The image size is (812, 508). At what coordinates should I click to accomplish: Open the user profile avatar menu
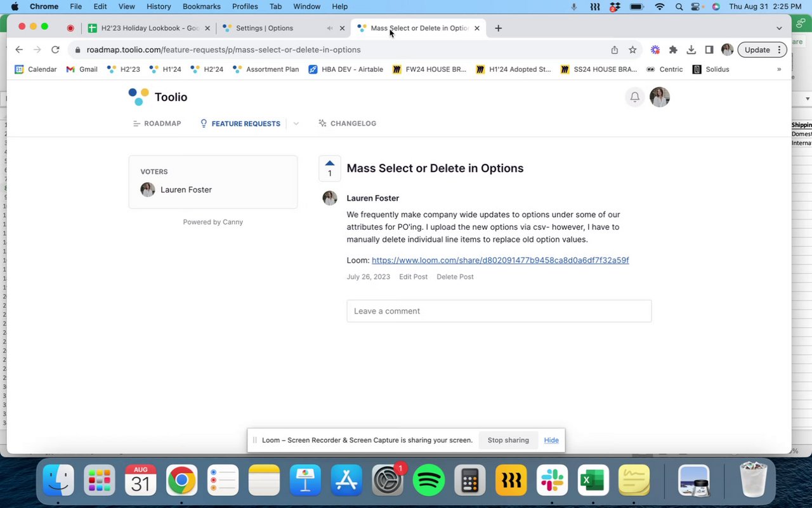coord(660,97)
